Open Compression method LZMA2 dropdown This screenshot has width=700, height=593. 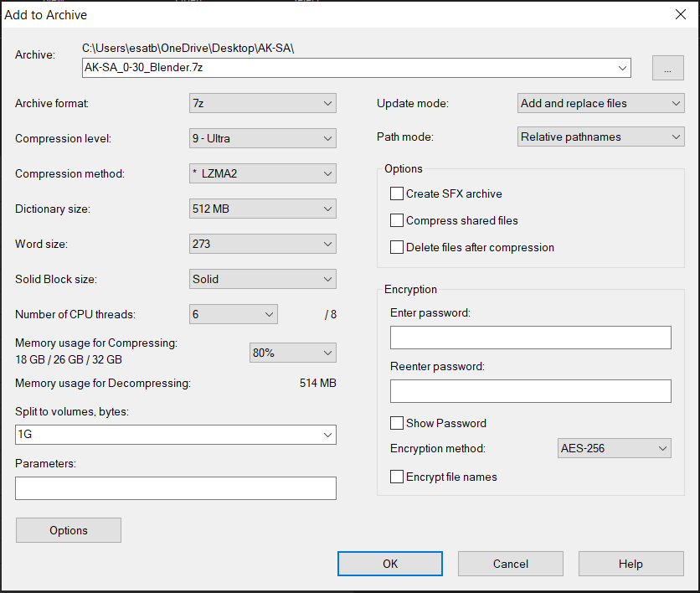point(263,174)
